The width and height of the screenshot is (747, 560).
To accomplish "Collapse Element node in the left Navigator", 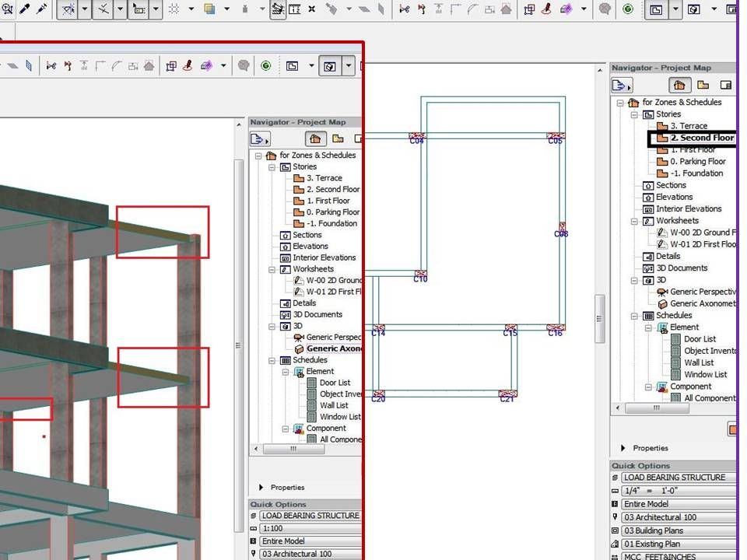I will click(x=286, y=372).
